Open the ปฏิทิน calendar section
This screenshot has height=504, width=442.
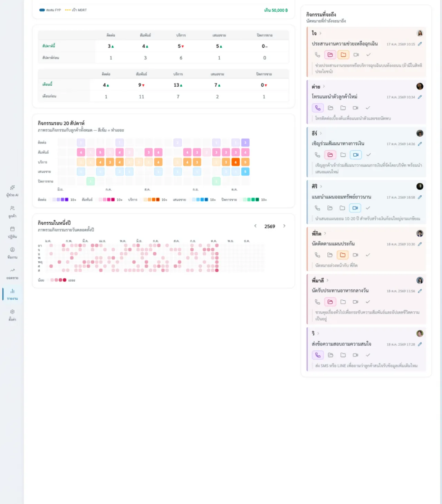coord(12,232)
